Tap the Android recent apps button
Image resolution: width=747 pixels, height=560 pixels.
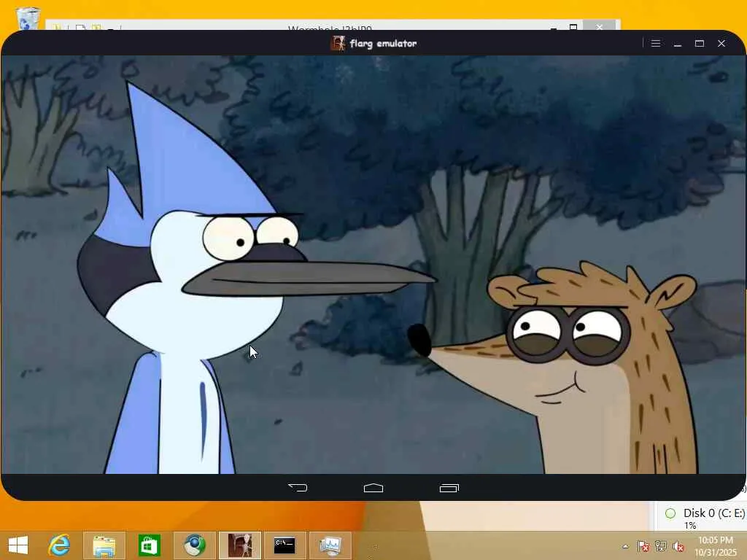(x=449, y=488)
